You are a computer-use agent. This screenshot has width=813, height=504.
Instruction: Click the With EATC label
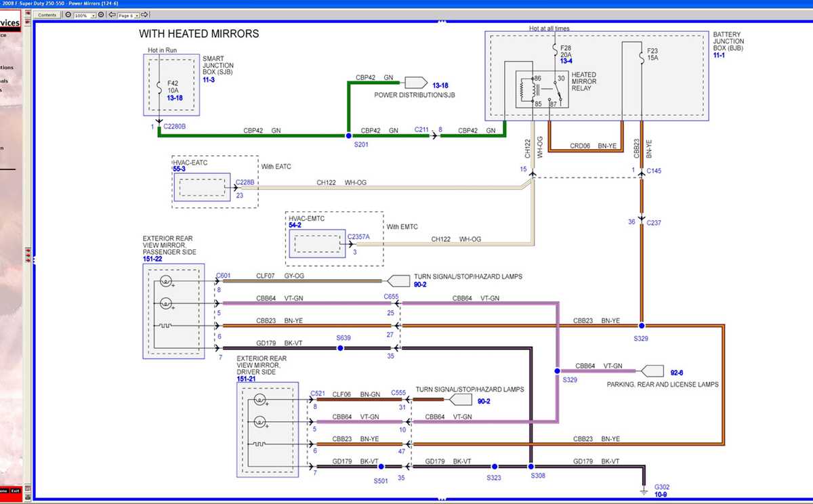tap(276, 166)
